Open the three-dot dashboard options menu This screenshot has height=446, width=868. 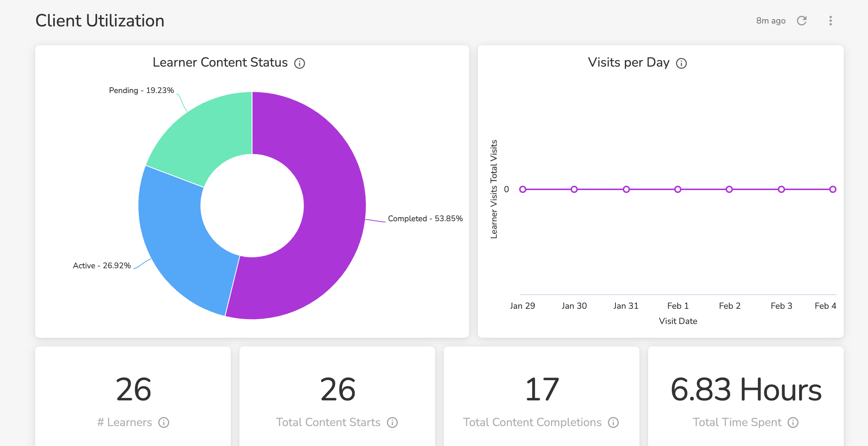tap(831, 21)
